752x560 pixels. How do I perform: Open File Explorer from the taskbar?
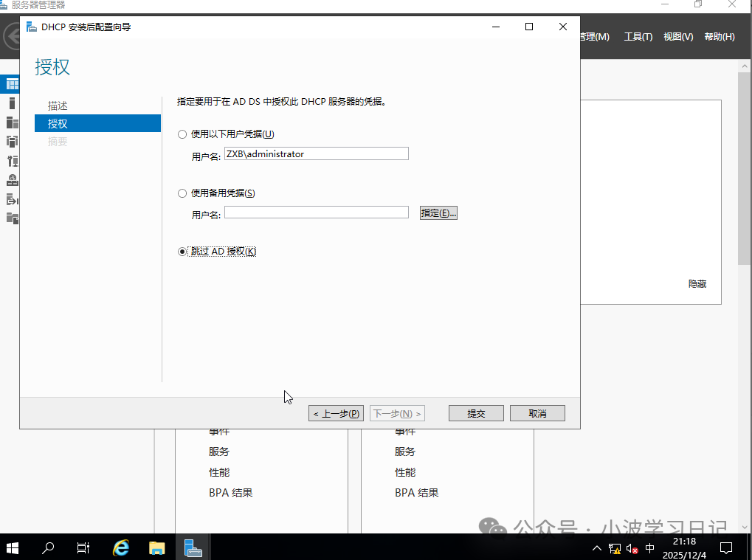point(156,547)
